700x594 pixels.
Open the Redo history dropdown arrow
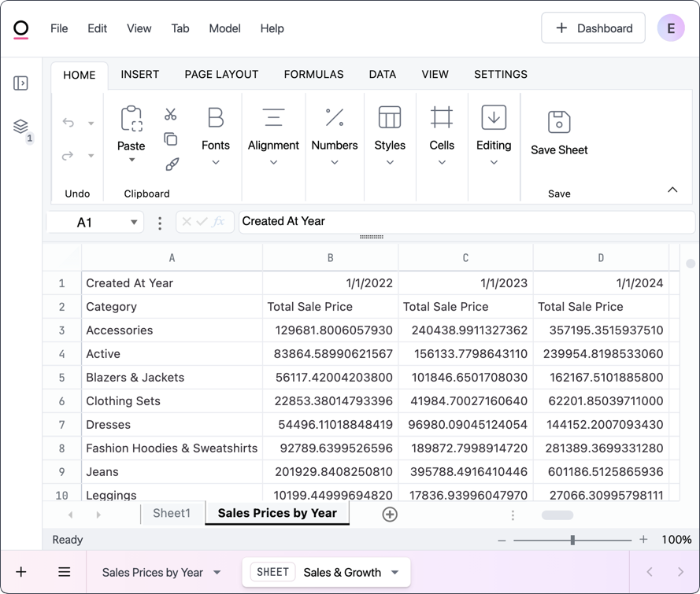[91, 156]
